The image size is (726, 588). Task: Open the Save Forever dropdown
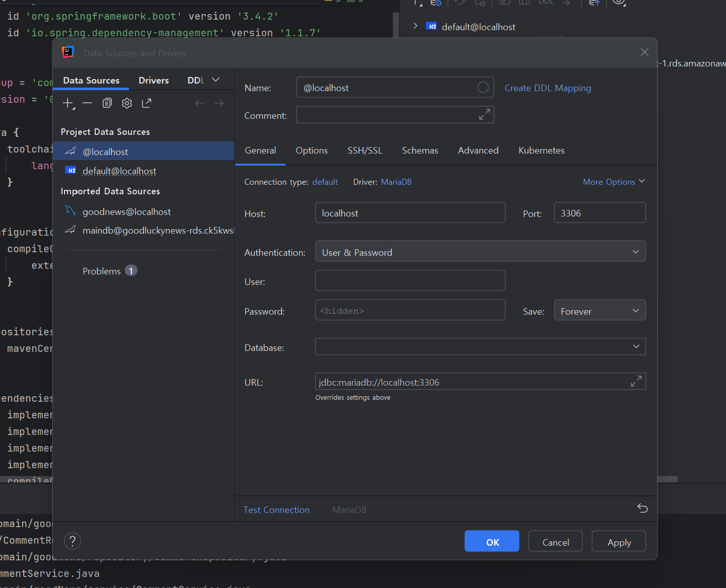point(600,311)
